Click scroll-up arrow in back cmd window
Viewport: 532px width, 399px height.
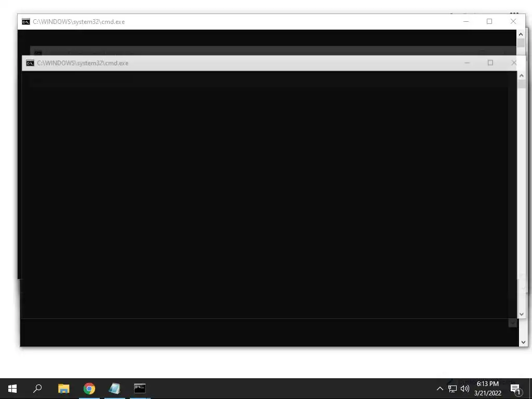pyautogui.click(x=521, y=34)
